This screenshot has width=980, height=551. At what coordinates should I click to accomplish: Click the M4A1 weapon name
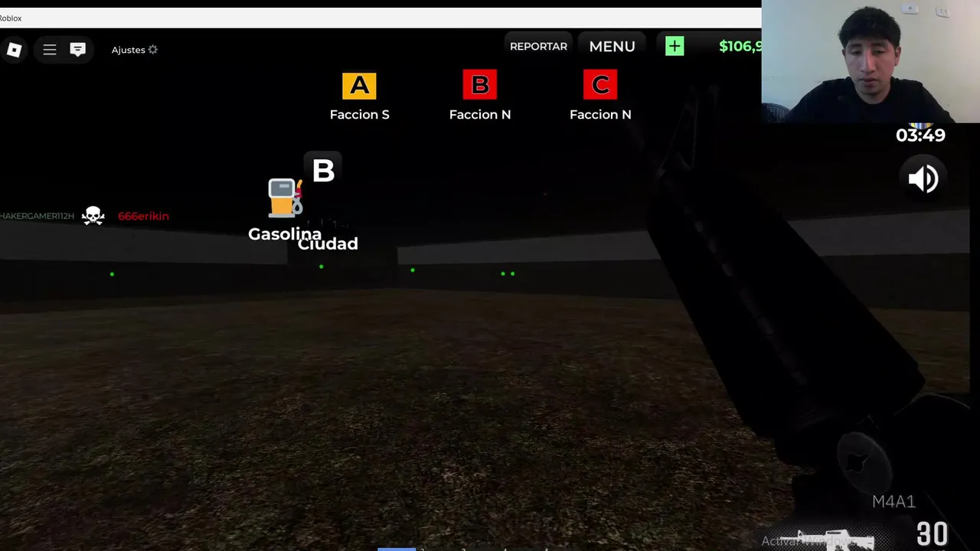click(893, 501)
